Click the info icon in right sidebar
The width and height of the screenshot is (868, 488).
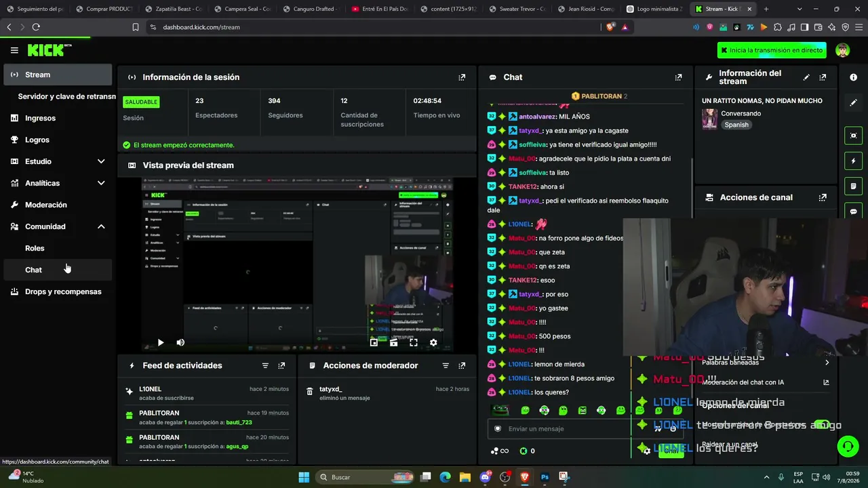coord(853,77)
